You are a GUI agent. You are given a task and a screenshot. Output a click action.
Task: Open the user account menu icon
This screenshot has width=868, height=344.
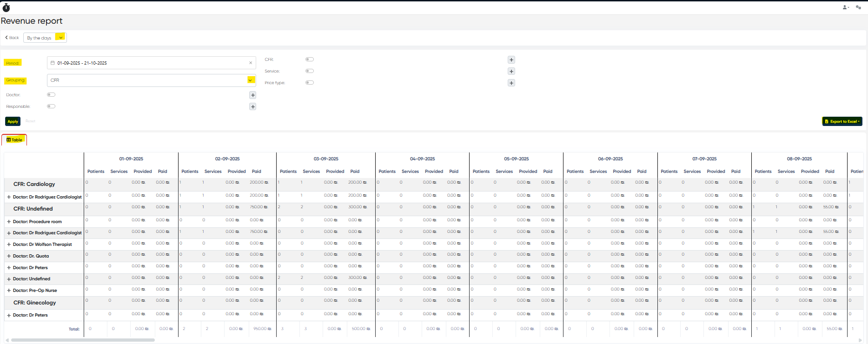[x=845, y=7]
